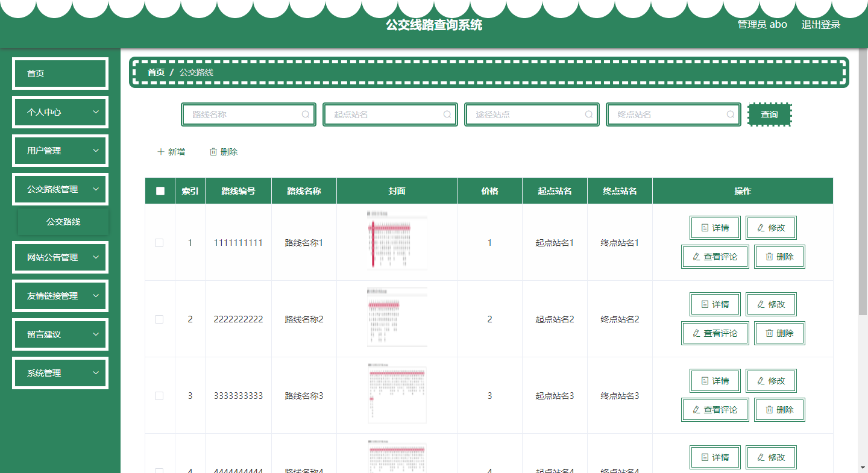
Task: Click the trash icon next to toolbar 删除
Action: [x=213, y=152]
